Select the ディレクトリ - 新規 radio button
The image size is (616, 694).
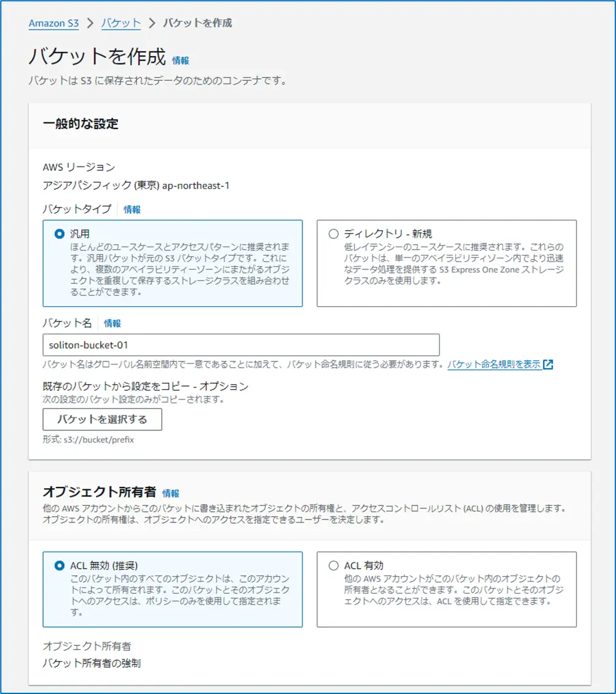click(334, 234)
